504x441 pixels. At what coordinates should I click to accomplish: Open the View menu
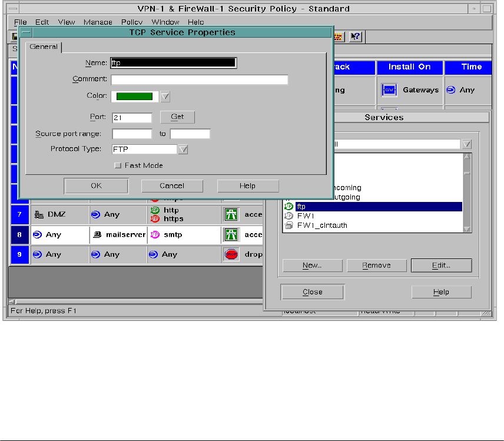tap(66, 22)
